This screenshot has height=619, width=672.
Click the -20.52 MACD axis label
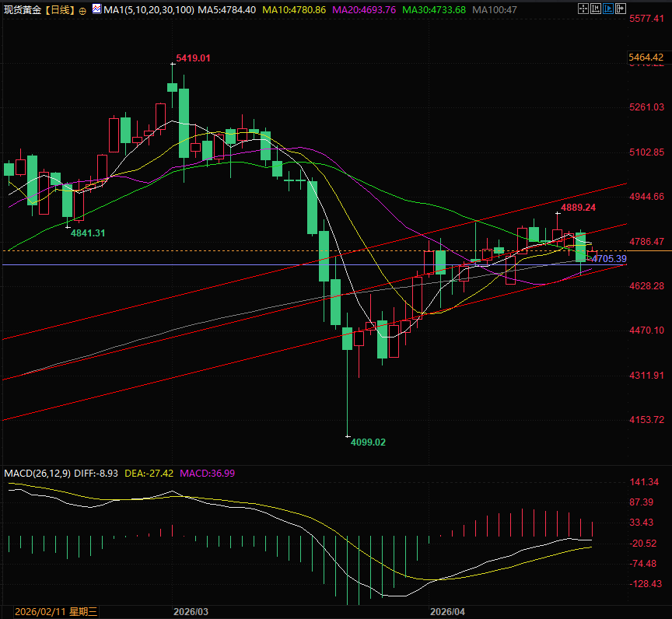pyautogui.click(x=643, y=543)
